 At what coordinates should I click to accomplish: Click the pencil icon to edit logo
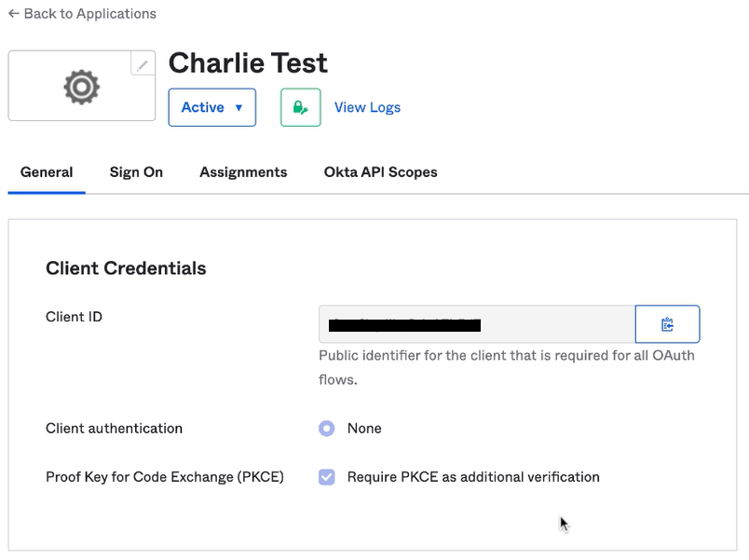[143, 64]
